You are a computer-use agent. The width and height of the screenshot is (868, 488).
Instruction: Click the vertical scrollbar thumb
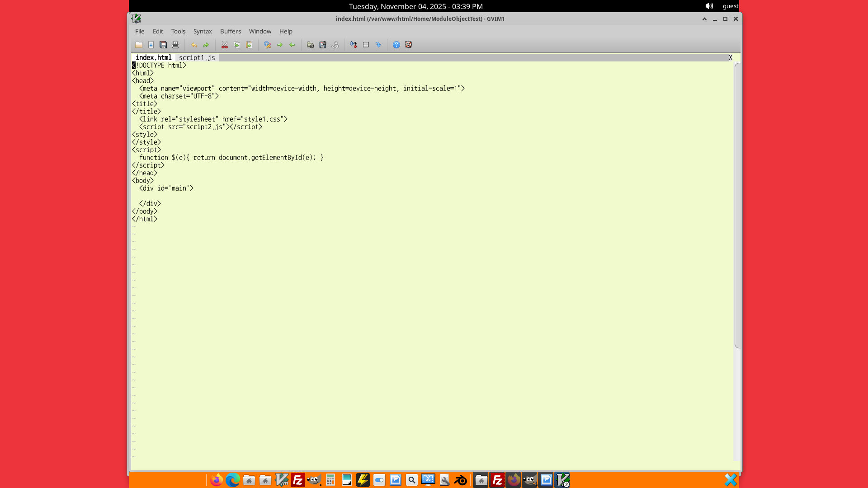pos(738,206)
